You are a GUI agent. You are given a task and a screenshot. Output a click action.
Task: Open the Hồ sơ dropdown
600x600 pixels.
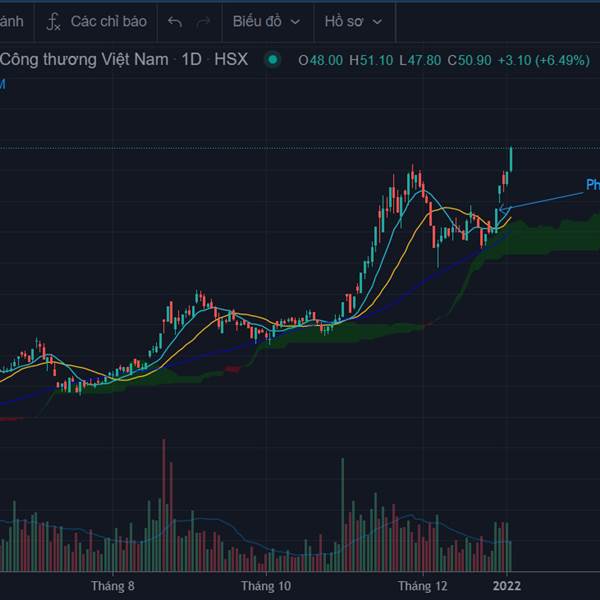tap(353, 21)
